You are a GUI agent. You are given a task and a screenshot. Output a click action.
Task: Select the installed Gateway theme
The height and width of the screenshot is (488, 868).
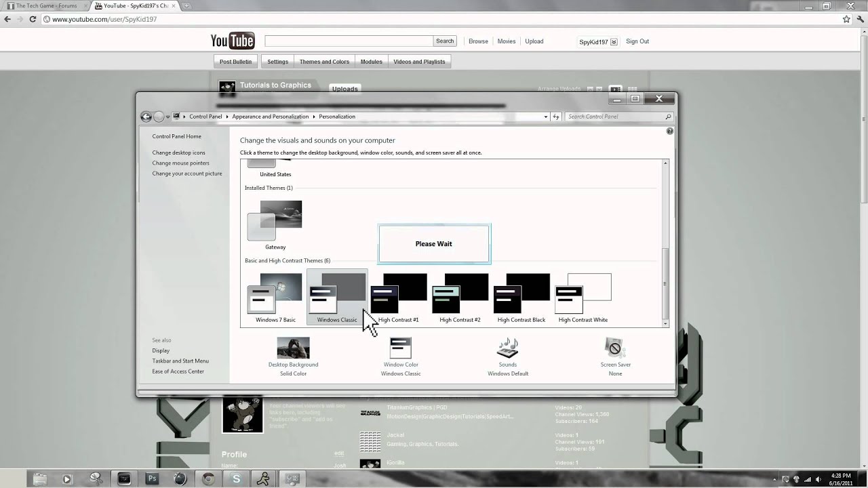[275, 224]
